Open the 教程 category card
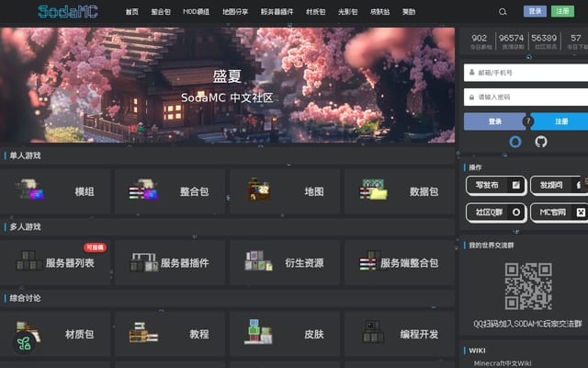Screen dimensions: 588x368 (170, 334)
